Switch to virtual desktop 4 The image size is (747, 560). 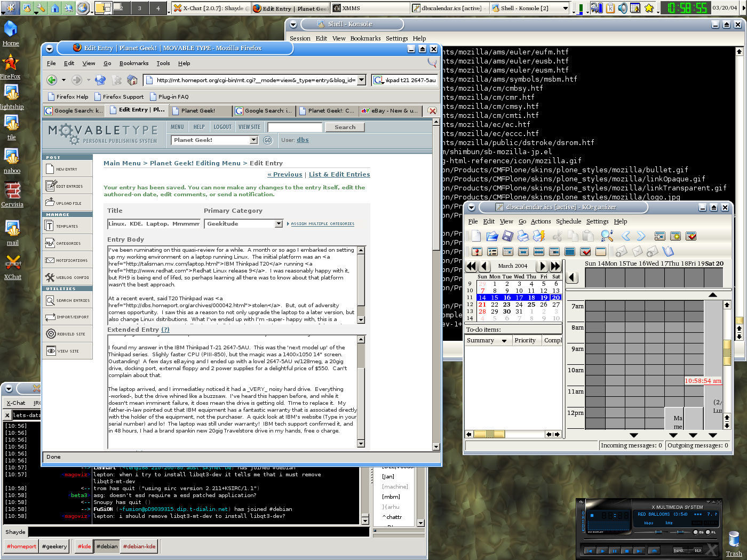(x=158, y=8)
